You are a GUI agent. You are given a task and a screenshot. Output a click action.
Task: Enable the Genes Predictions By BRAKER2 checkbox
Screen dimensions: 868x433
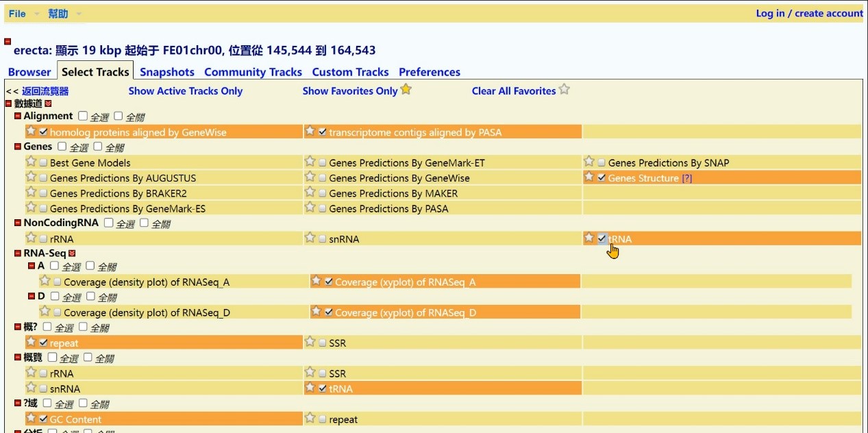tap(43, 194)
